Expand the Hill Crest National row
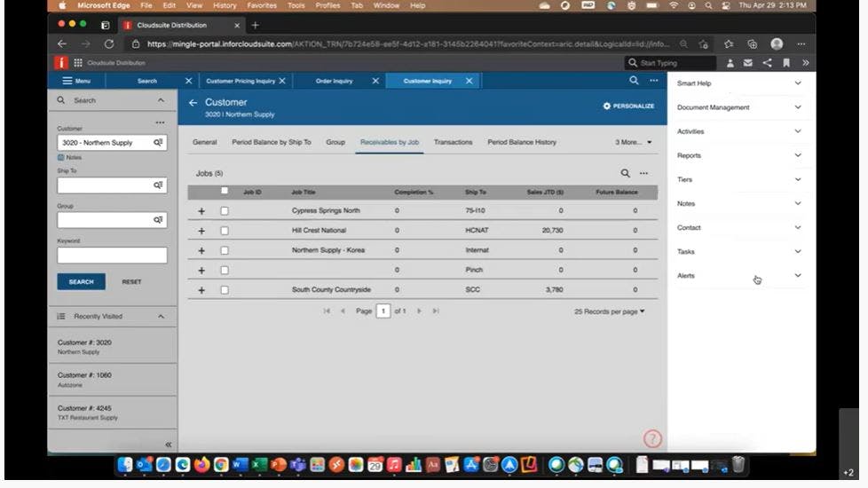The image size is (868, 488). pyautogui.click(x=201, y=231)
